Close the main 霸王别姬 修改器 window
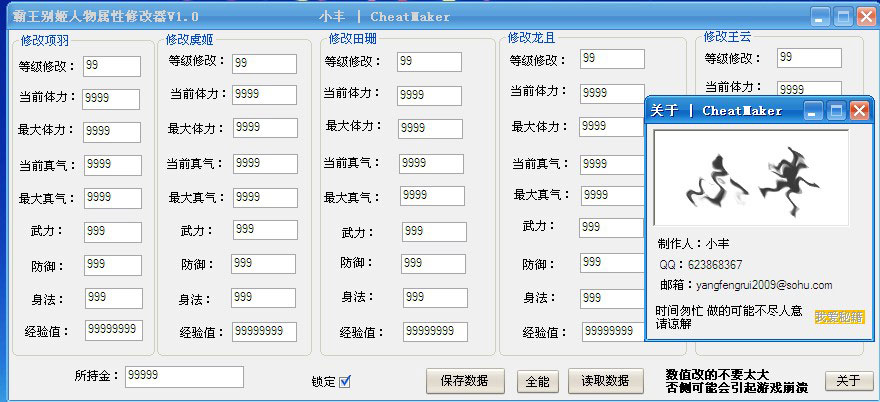Viewport: 880px width, 402px height. (865, 17)
